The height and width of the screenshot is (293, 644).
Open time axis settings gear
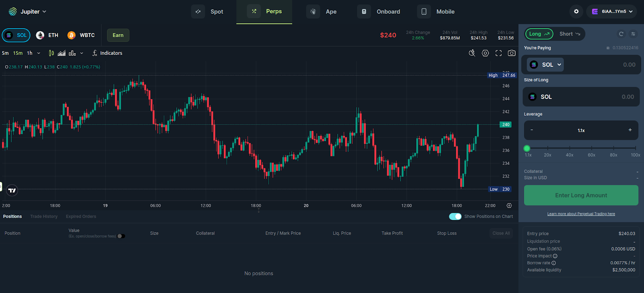pos(509,206)
